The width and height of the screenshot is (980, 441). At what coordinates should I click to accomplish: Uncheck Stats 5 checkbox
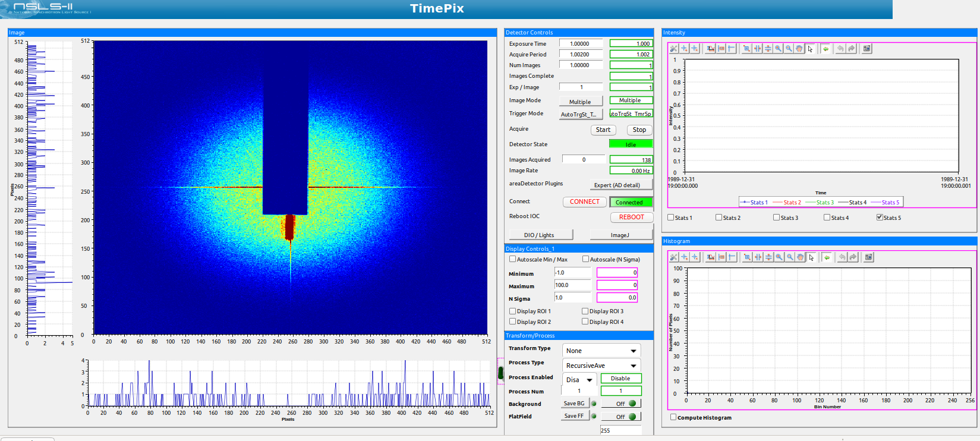[x=880, y=218]
